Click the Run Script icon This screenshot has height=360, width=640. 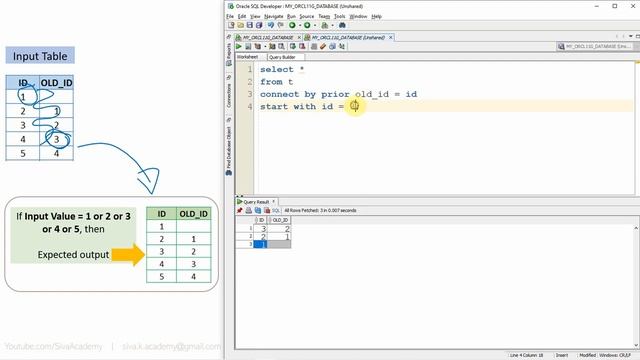[248, 47]
